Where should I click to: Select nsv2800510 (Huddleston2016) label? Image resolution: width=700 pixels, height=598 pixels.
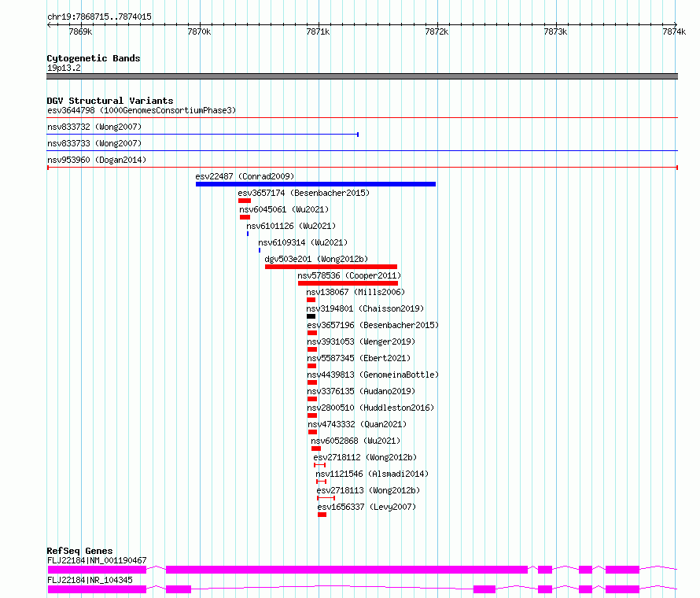(370, 408)
